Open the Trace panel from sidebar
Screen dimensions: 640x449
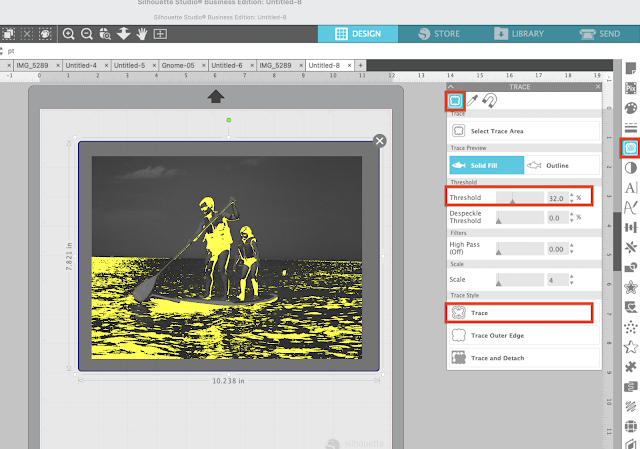(631, 148)
